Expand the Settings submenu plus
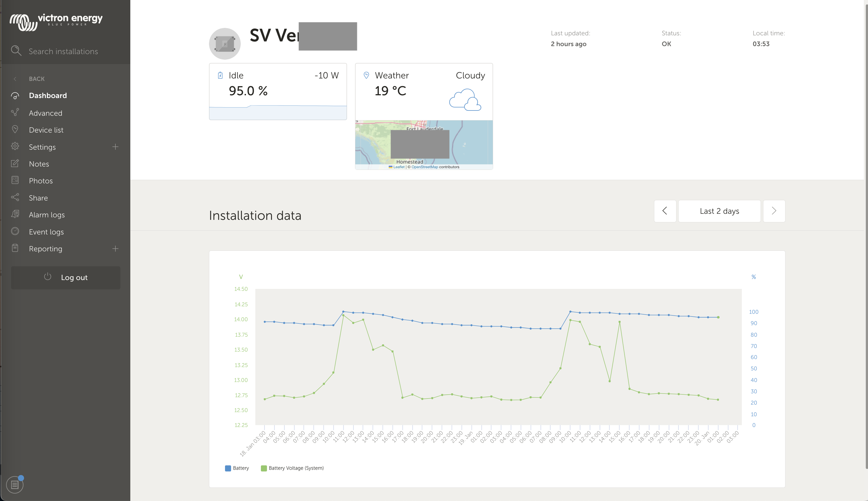The width and height of the screenshot is (868, 501). click(115, 147)
